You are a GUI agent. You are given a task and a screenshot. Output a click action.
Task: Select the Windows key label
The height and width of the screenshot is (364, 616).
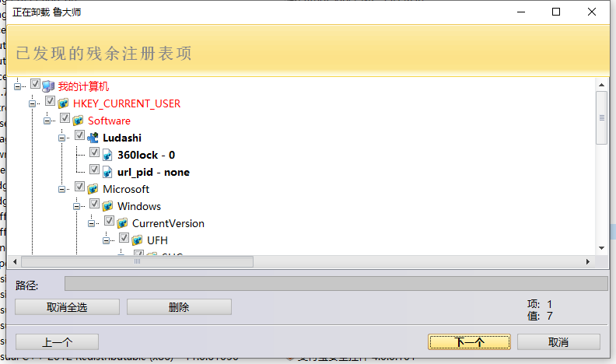point(139,206)
